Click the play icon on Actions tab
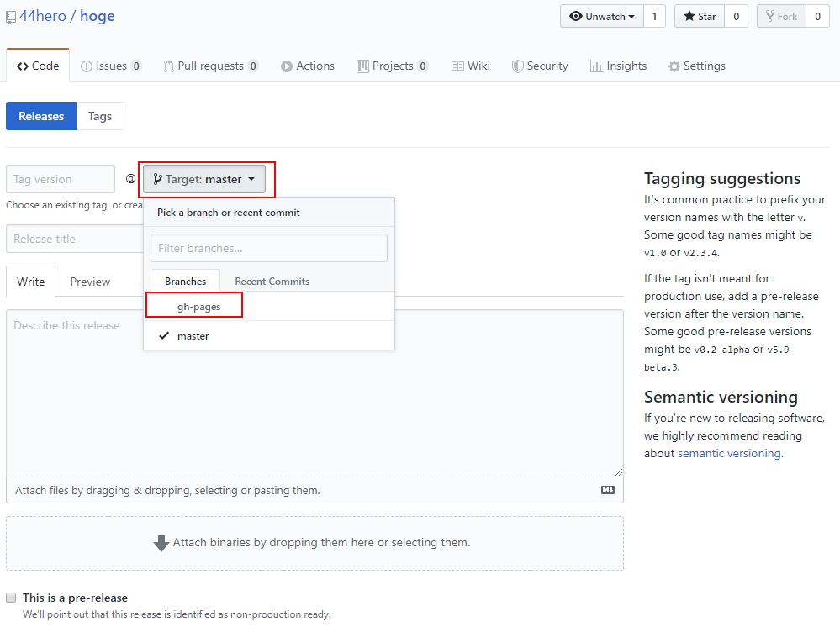Screen dimensions: 840x632 (x=287, y=66)
